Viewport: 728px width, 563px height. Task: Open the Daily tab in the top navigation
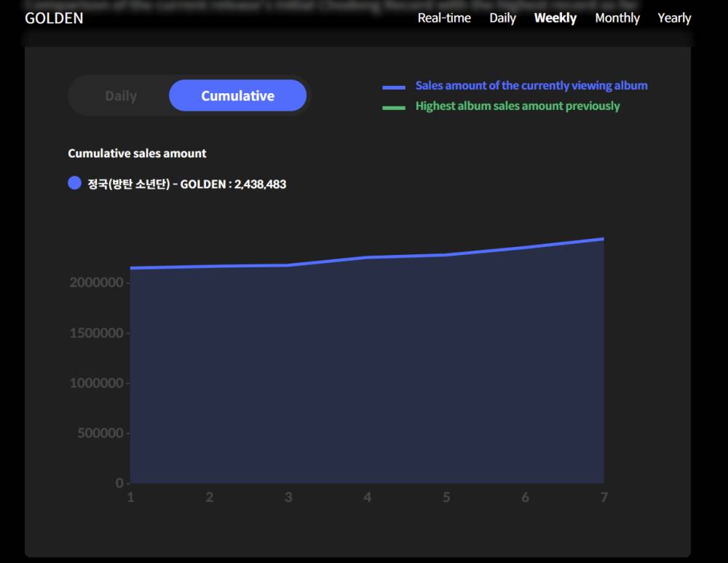(502, 18)
